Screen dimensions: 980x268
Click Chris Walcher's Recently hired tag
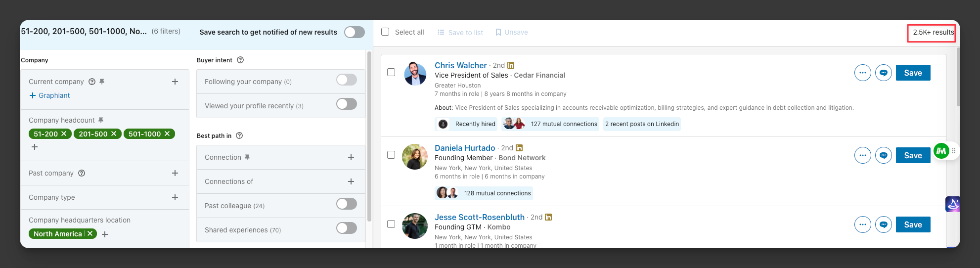467,124
